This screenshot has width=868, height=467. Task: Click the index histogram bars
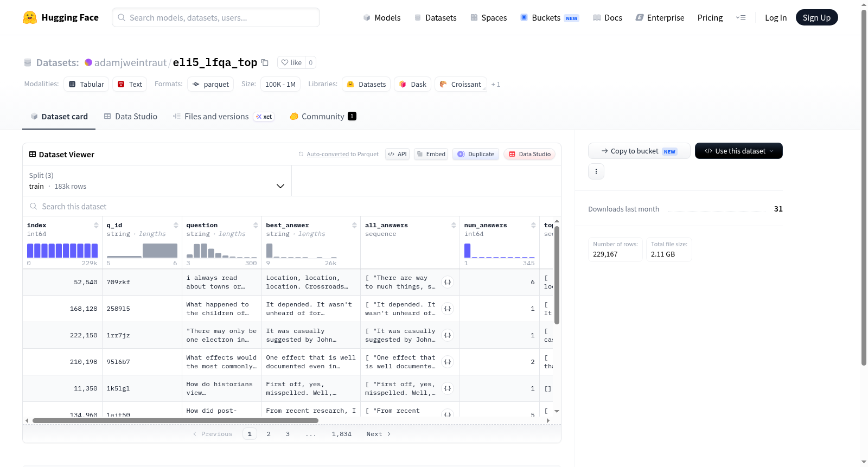pos(62,251)
